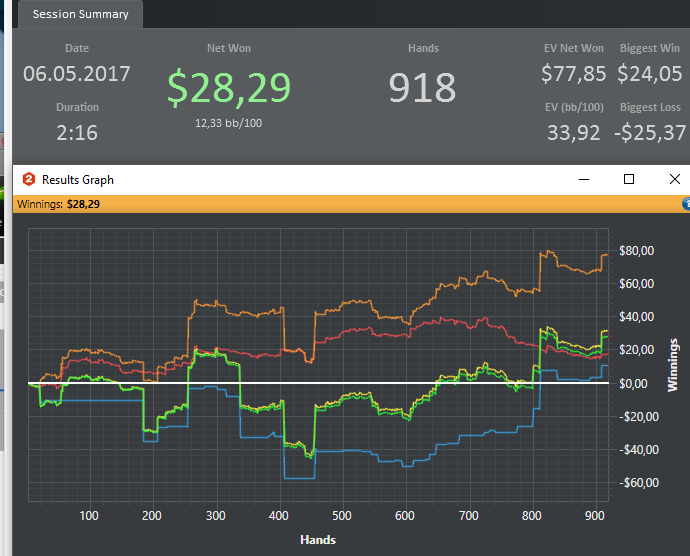Image resolution: width=690 pixels, height=556 pixels.
Task: Click the $0,00 axis label
Action: pyautogui.click(x=633, y=383)
